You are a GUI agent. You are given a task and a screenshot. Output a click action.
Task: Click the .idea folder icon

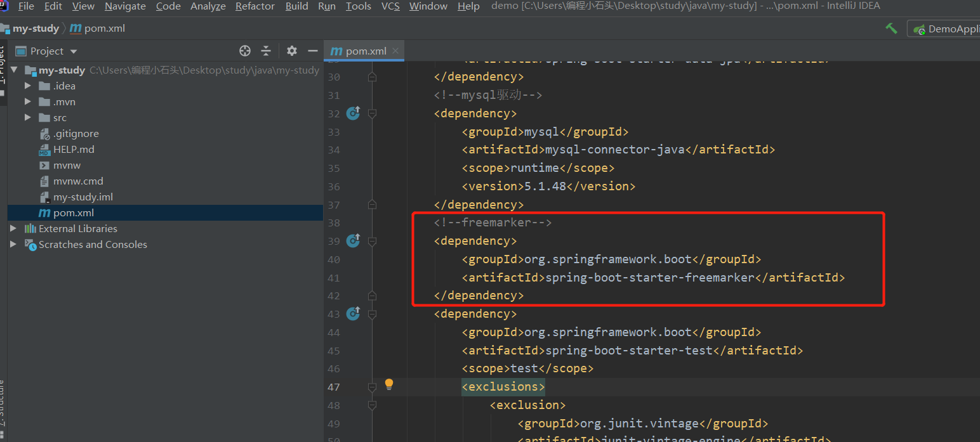44,86
